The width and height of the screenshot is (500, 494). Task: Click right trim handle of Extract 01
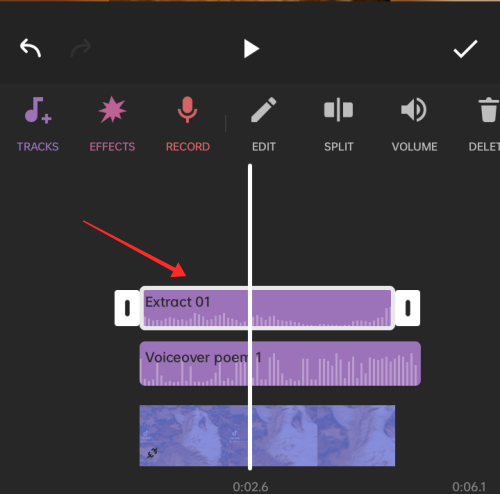408,308
